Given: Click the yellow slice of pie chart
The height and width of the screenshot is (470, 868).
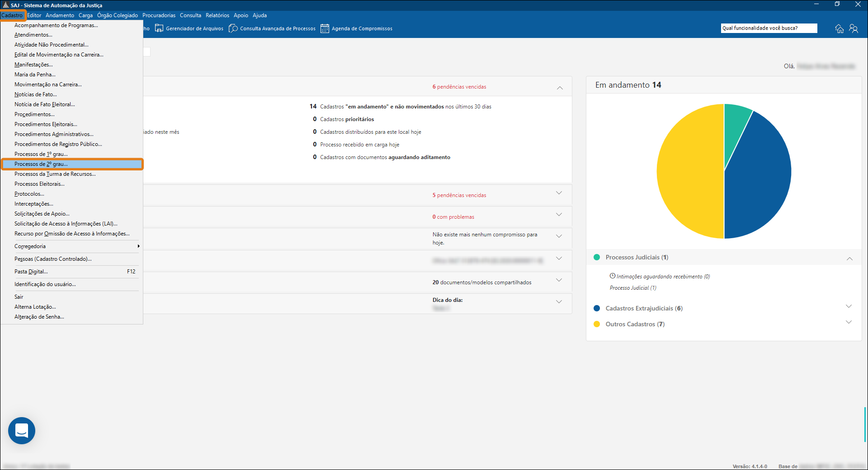Looking at the screenshot, I should pos(689,172).
